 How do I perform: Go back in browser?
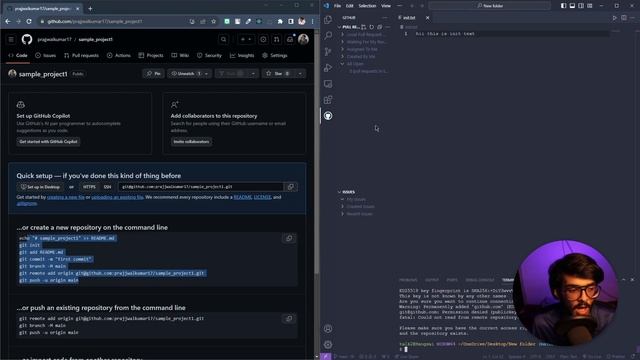coord(8,21)
